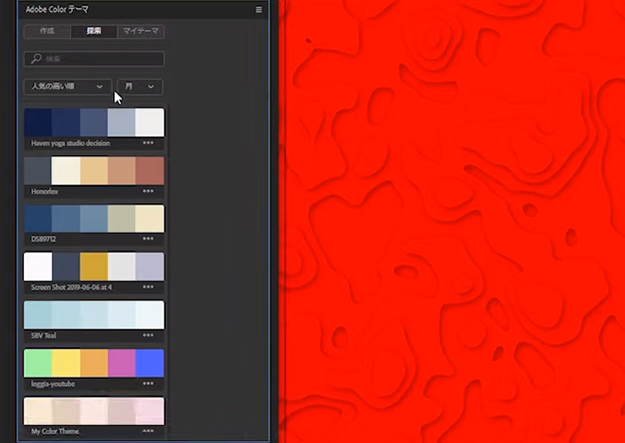The height and width of the screenshot is (443, 625).
Task: Open ellipsis menu for Screen Shot 2019-06-06 theme
Action: tap(148, 287)
